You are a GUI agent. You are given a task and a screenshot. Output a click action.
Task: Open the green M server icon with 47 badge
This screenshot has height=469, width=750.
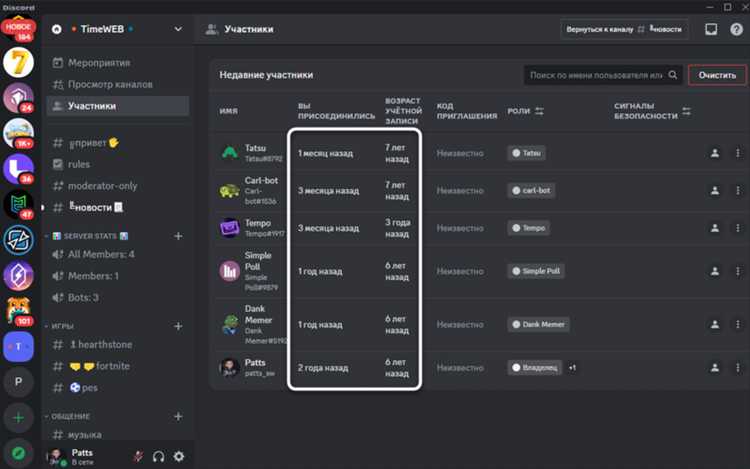pyautogui.click(x=18, y=205)
